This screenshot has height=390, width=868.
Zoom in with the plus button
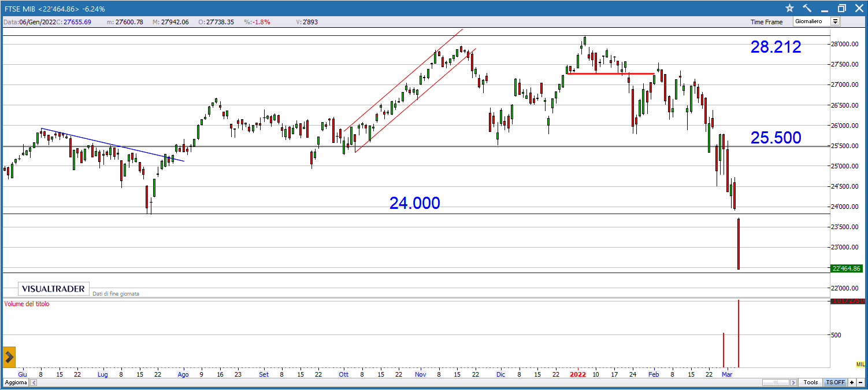pyautogui.click(x=852, y=382)
